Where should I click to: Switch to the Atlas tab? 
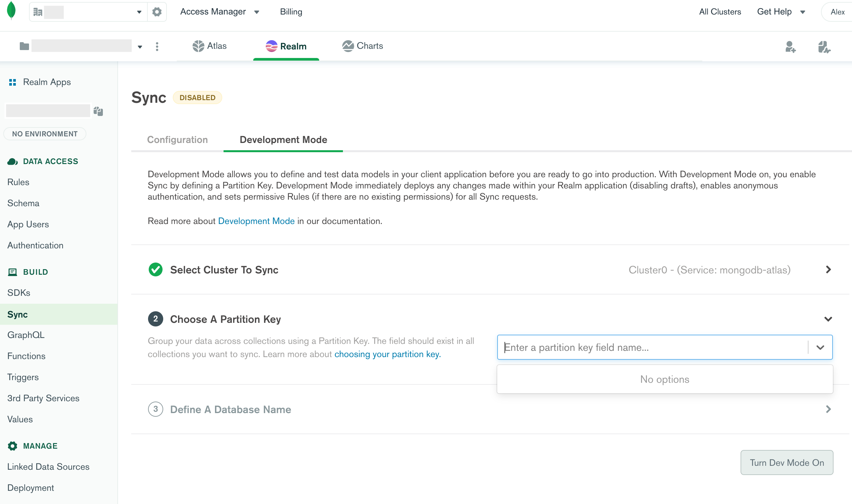point(209,46)
